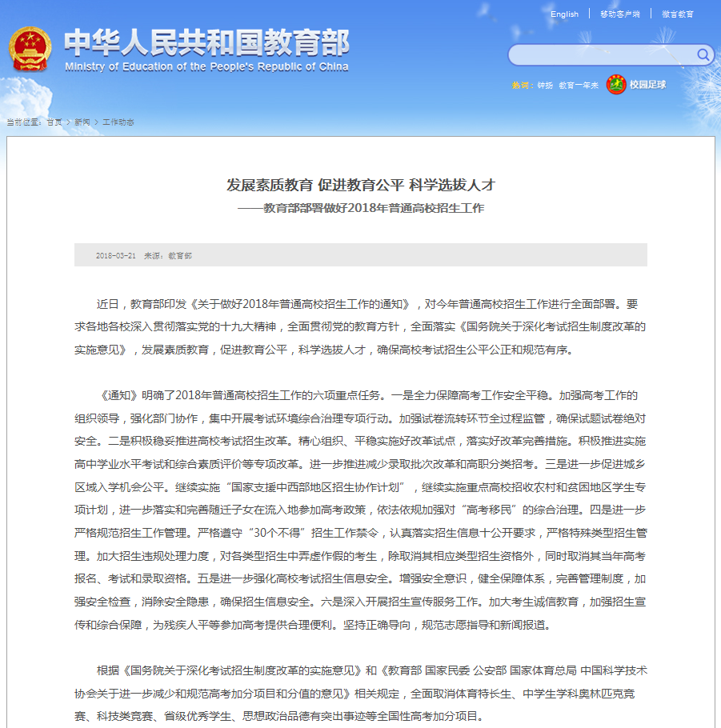Open the 校园足球 text link
This screenshot has height=728, width=721.
point(647,85)
